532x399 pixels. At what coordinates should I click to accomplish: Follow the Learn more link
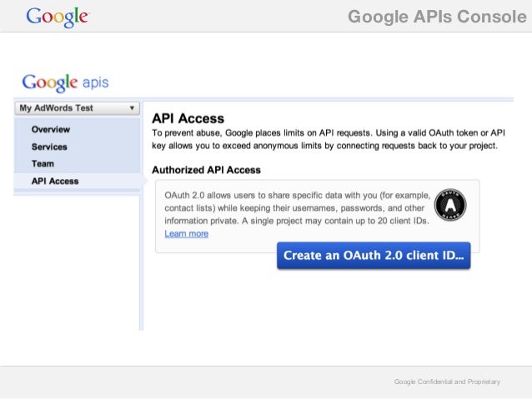point(186,233)
